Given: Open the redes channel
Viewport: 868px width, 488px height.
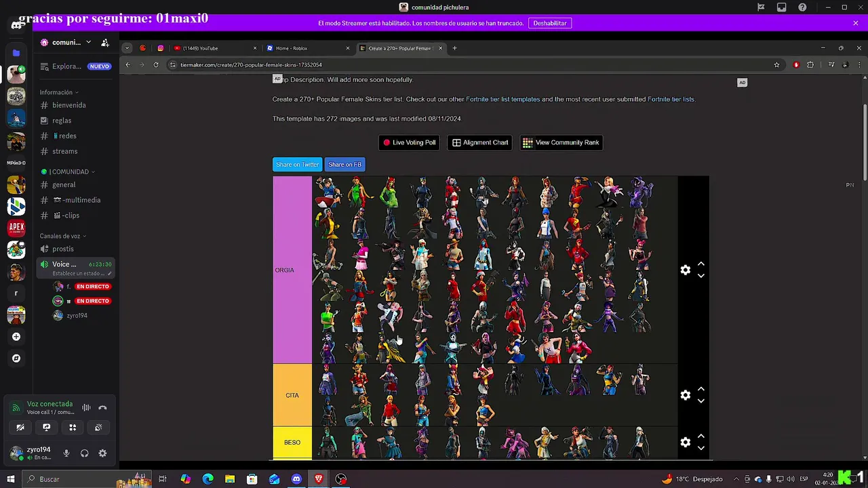Looking at the screenshot, I should [x=75, y=136].
